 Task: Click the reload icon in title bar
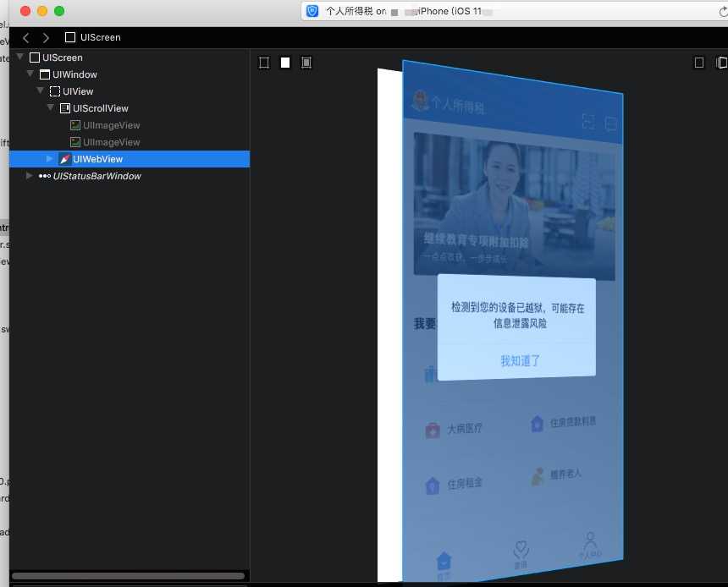pos(724,12)
